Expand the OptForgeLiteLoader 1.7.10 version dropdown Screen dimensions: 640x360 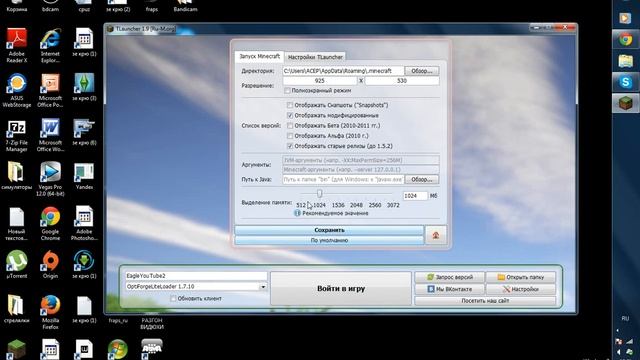point(263,287)
